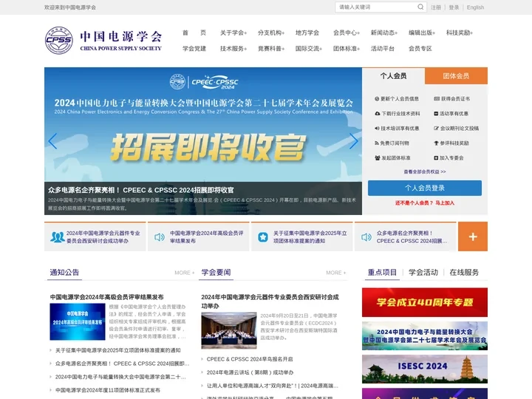Open 学会成立40周年专题 banner
Image resolution: width=532 pixels, height=399 pixels.
pyautogui.click(x=424, y=302)
